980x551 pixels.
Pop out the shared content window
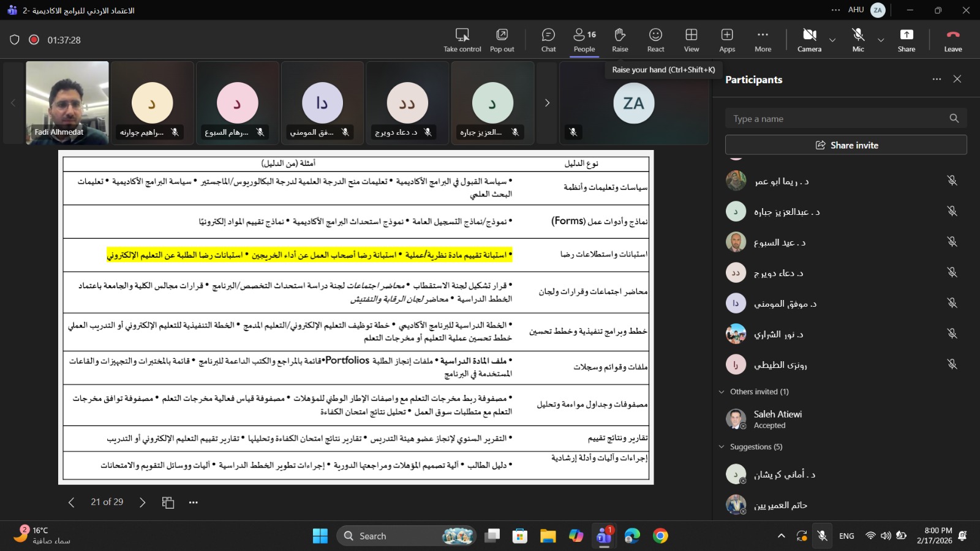coord(502,40)
